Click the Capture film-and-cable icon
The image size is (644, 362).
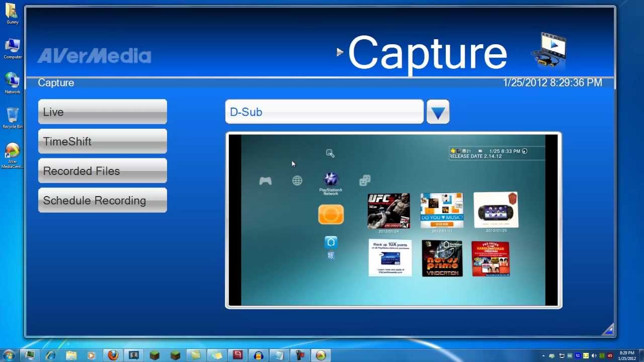[x=549, y=50]
